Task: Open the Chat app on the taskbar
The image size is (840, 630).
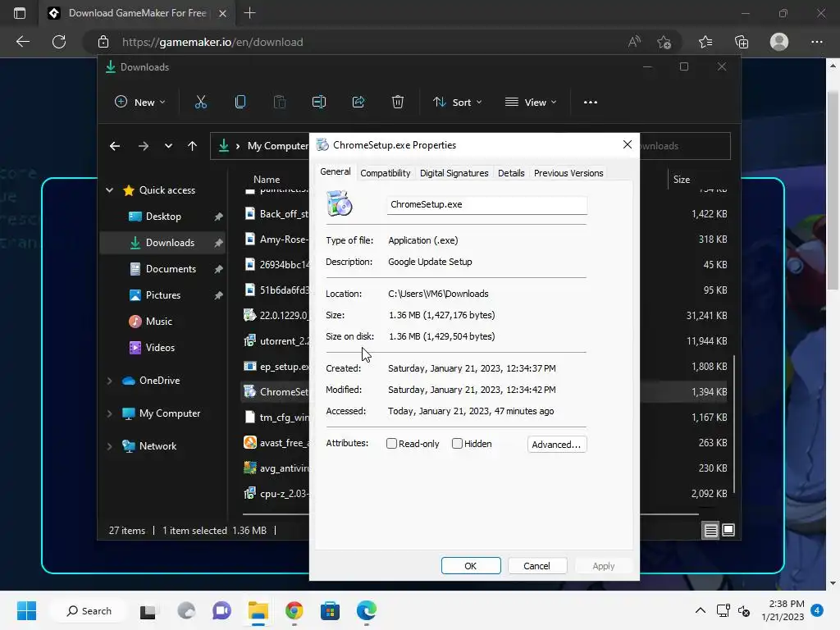Action: click(x=221, y=610)
